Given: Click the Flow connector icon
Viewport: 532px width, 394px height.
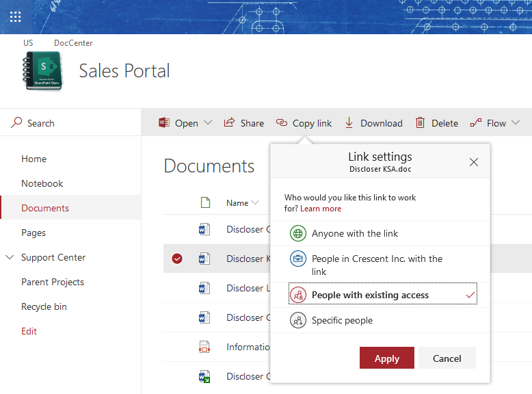Looking at the screenshot, I should [x=476, y=122].
